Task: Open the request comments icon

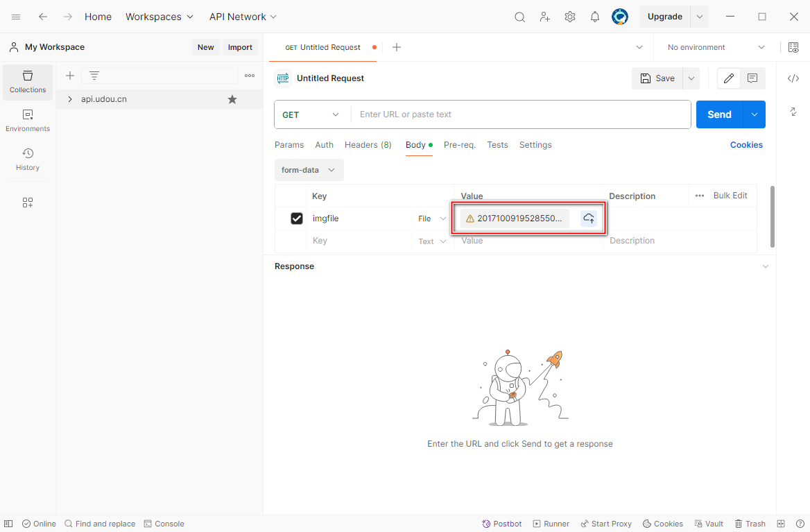Action: click(x=752, y=78)
